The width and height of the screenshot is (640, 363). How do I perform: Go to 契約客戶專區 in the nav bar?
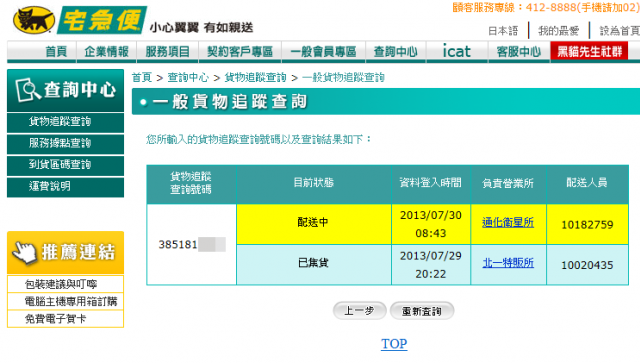coord(240,52)
